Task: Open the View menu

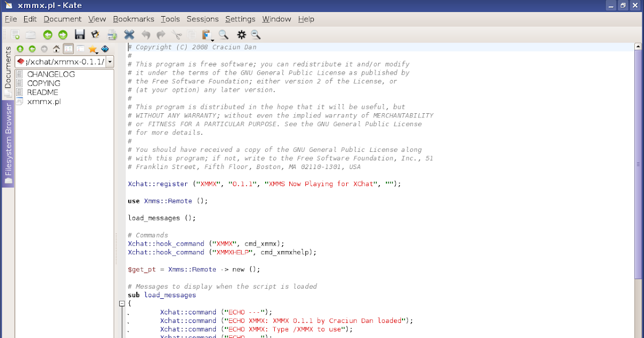Action: click(97, 19)
